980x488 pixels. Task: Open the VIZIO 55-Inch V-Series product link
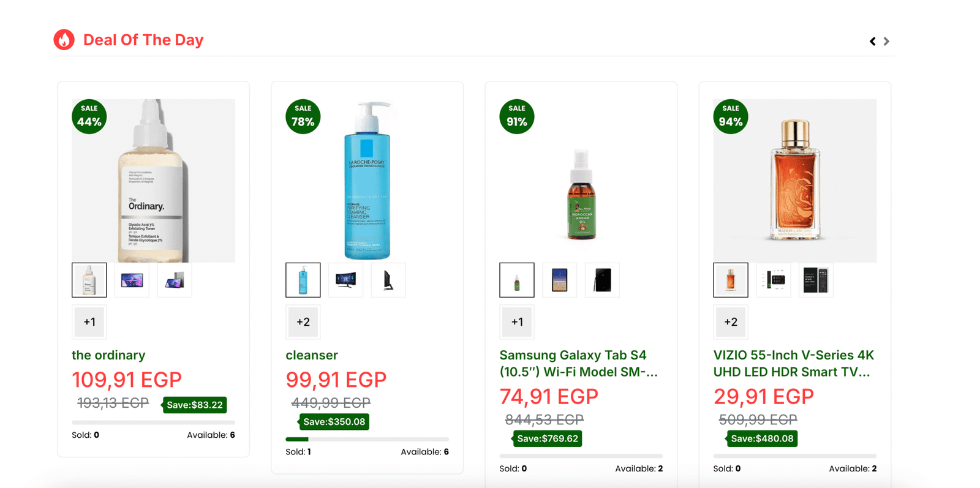tap(794, 364)
